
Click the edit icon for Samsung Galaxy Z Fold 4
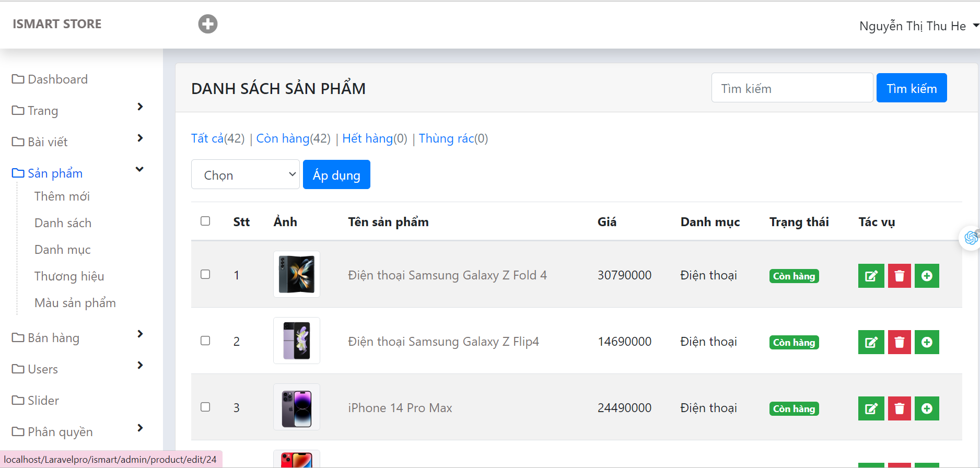pyautogui.click(x=871, y=276)
